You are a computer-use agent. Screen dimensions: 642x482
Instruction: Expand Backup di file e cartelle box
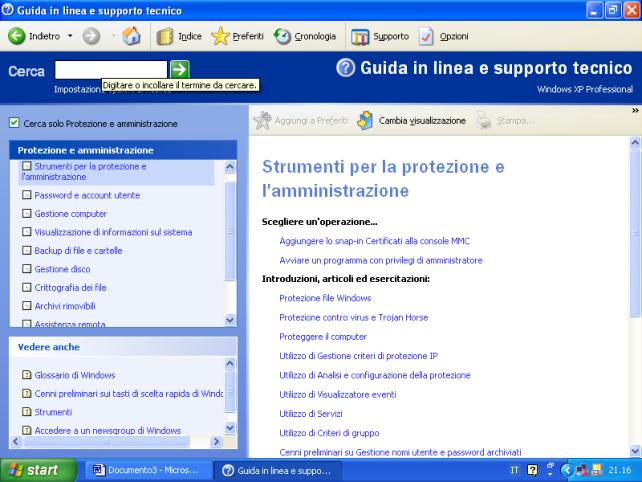(27, 250)
